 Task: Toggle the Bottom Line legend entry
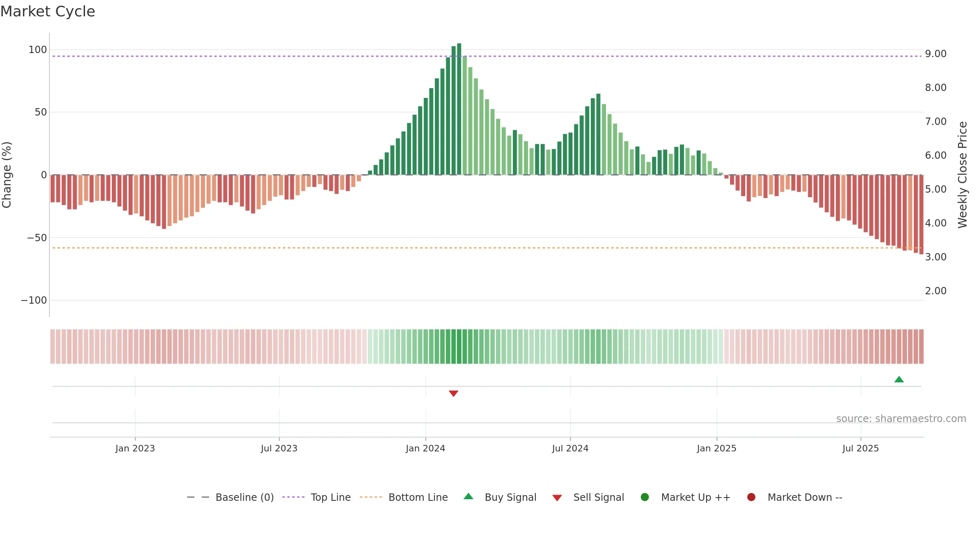tap(404, 497)
